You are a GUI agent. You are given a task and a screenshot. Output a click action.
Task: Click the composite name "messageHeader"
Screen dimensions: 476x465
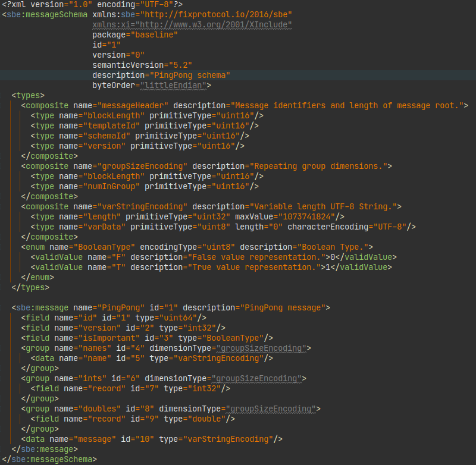click(133, 106)
